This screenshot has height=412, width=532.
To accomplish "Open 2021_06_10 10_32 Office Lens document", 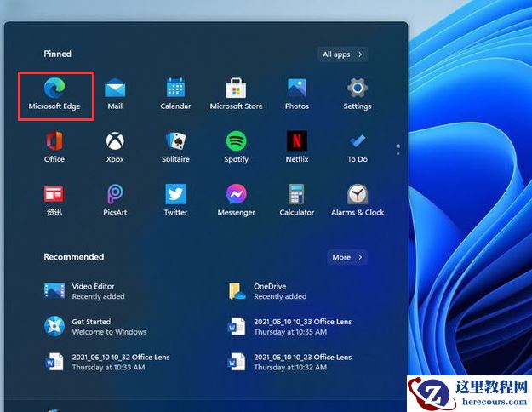I will 107,362.
